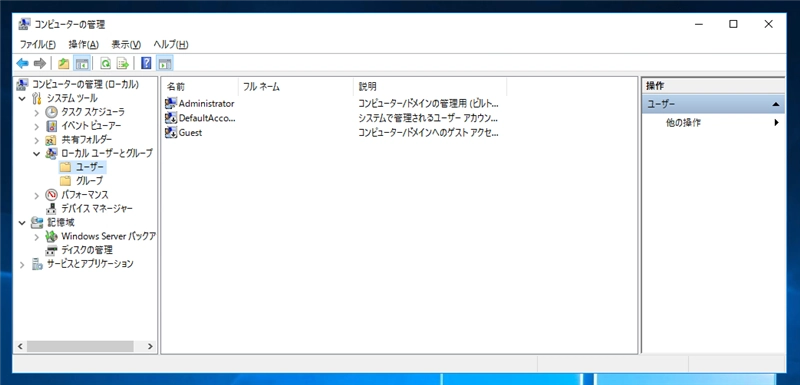Collapse the システム ツール tree node
Viewport: 800px width, 385px height.
22,98
